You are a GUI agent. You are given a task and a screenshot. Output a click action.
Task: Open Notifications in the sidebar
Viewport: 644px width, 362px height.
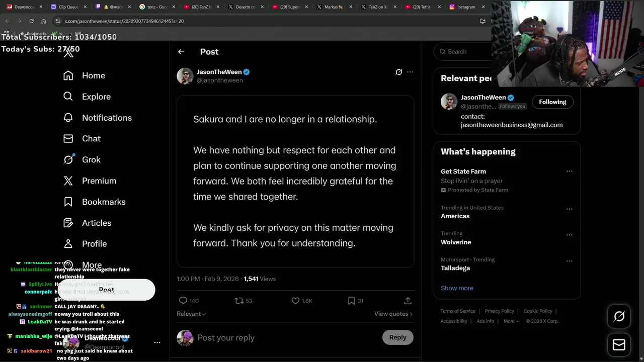tap(107, 118)
